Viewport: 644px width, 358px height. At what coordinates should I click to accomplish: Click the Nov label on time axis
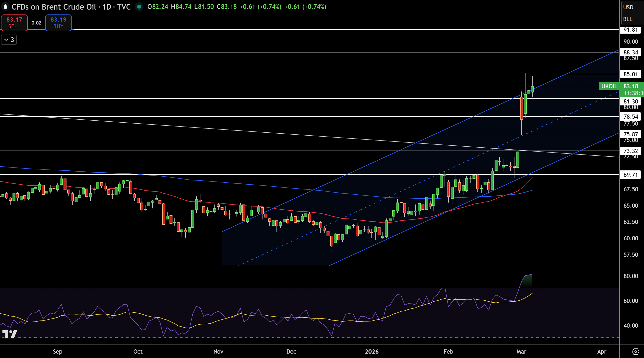click(218, 352)
